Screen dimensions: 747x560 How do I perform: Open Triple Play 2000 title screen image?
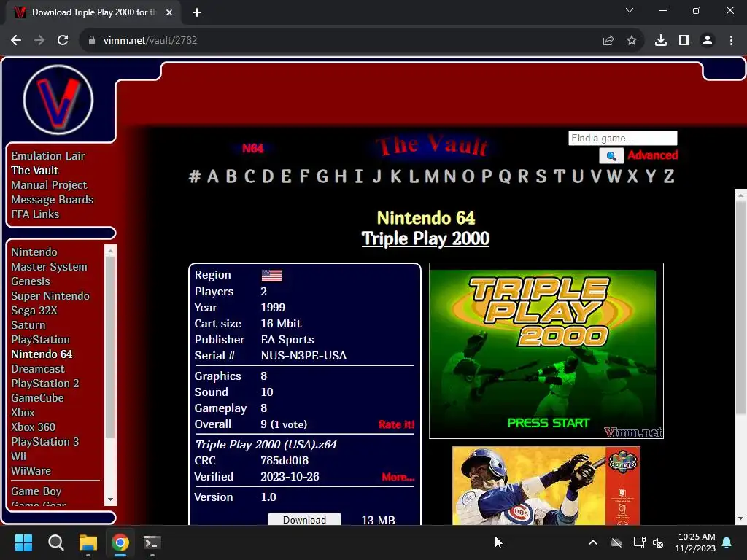point(546,351)
